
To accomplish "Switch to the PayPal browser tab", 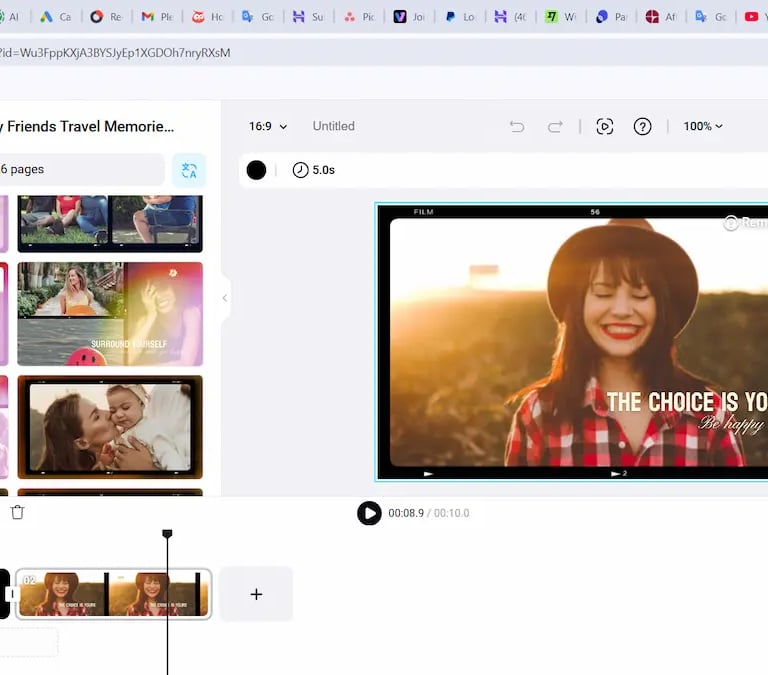I will 459,17.
